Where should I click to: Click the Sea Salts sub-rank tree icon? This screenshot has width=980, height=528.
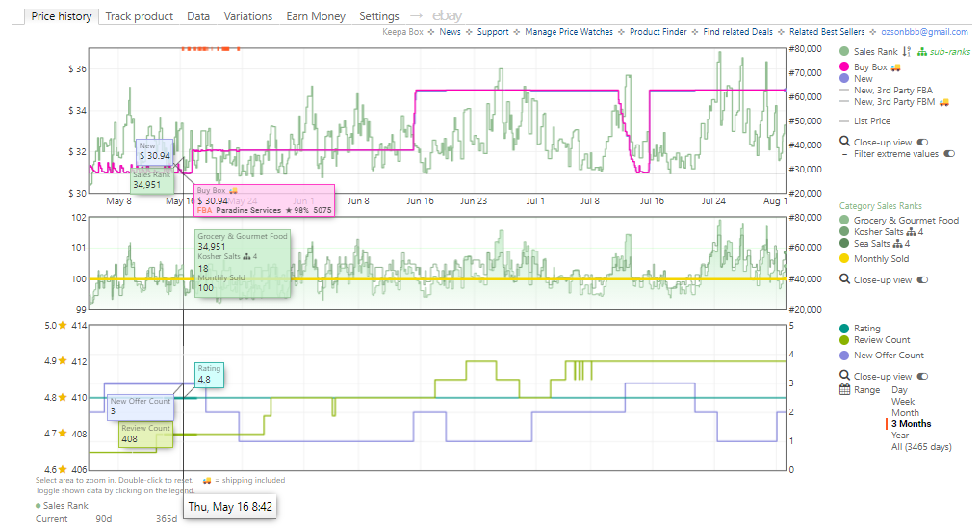click(898, 244)
